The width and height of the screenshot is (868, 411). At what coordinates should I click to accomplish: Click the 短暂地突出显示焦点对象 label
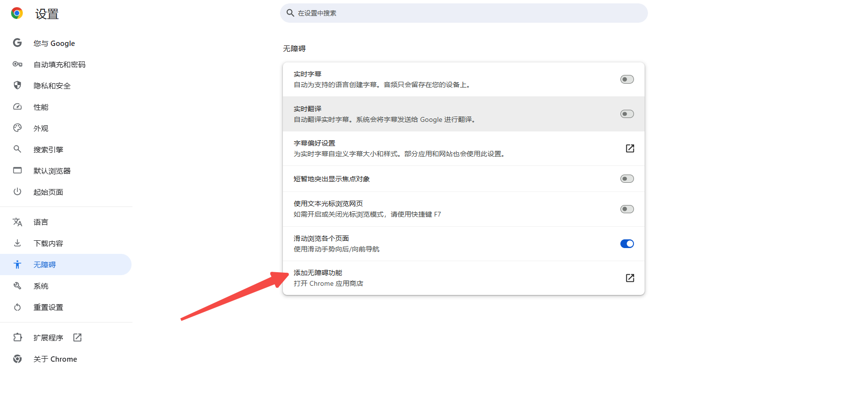[x=332, y=179]
